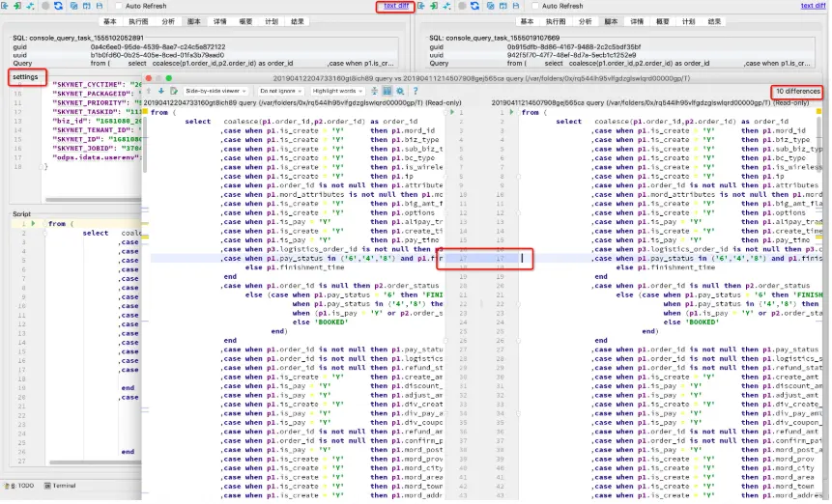832x504 pixels.
Task: Click layout icon in right panel toolbar
Action: click(x=503, y=6)
